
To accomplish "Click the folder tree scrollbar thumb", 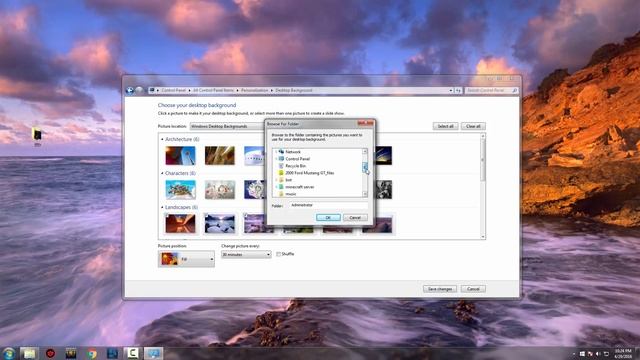I will pyautogui.click(x=365, y=166).
